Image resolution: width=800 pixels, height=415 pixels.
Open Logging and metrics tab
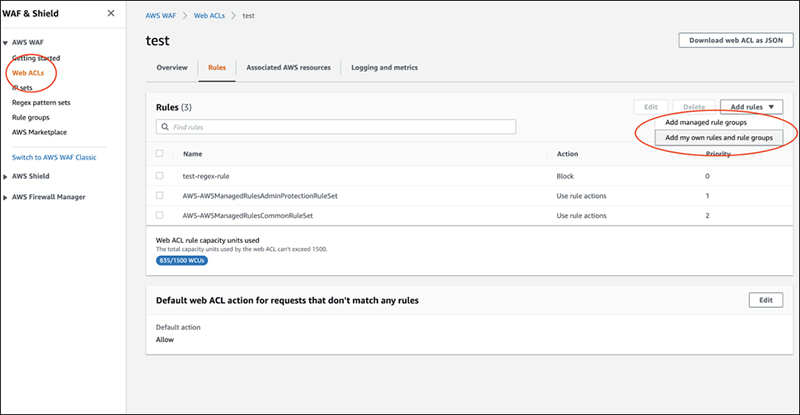tap(384, 67)
